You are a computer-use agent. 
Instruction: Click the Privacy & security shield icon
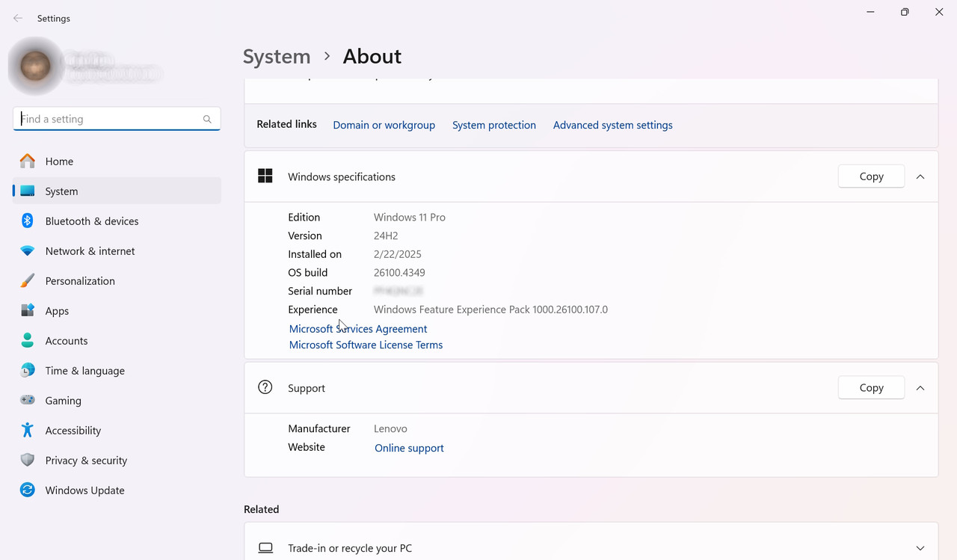28,460
